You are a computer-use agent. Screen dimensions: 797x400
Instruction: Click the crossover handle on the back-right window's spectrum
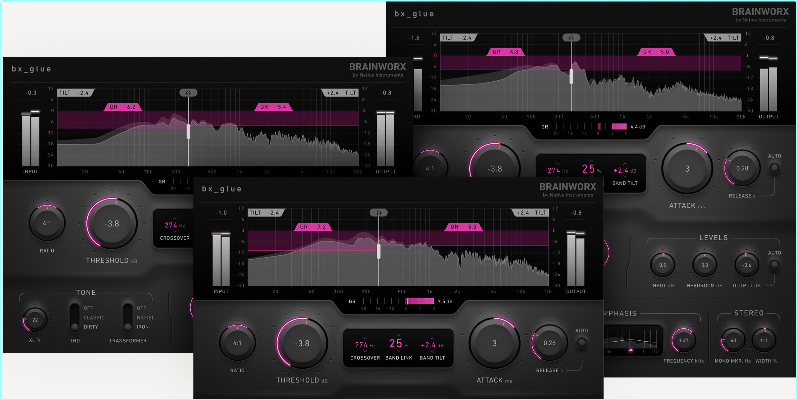571,76
